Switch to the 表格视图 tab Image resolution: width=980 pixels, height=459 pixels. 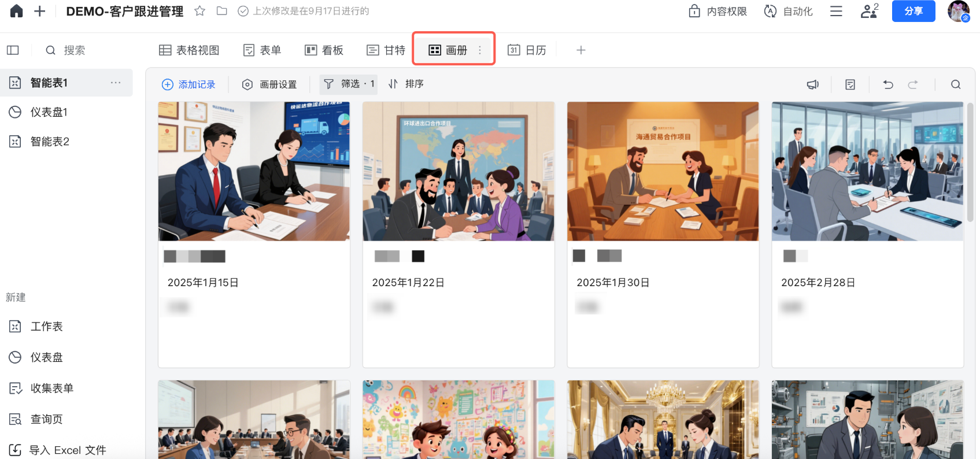pyautogui.click(x=189, y=50)
